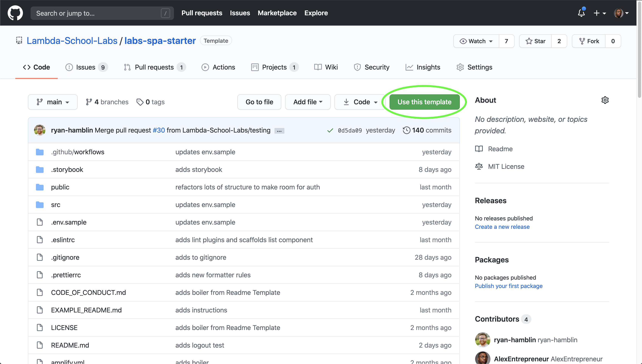Open the plus create-new menu
The image size is (642, 364).
pyautogui.click(x=599, y=13)
